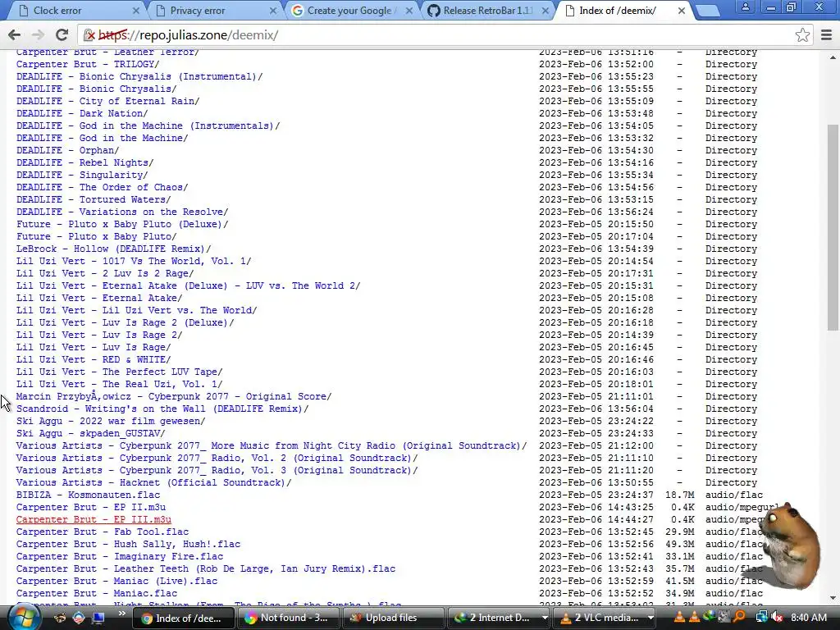Open DEADLIFE - Orphan folder
This screenshot has width=840, height=630.
click(67, 151)
